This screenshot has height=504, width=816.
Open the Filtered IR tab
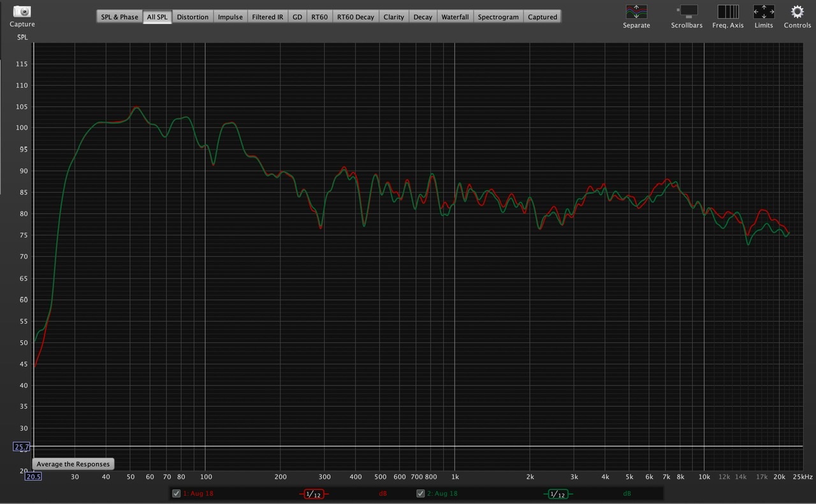click(x=267, y=17)
